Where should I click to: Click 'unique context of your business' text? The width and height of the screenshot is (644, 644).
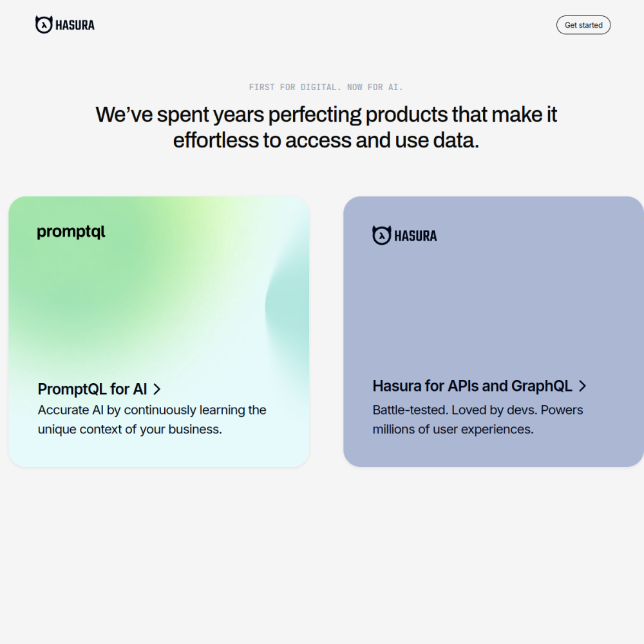(130, 429)
